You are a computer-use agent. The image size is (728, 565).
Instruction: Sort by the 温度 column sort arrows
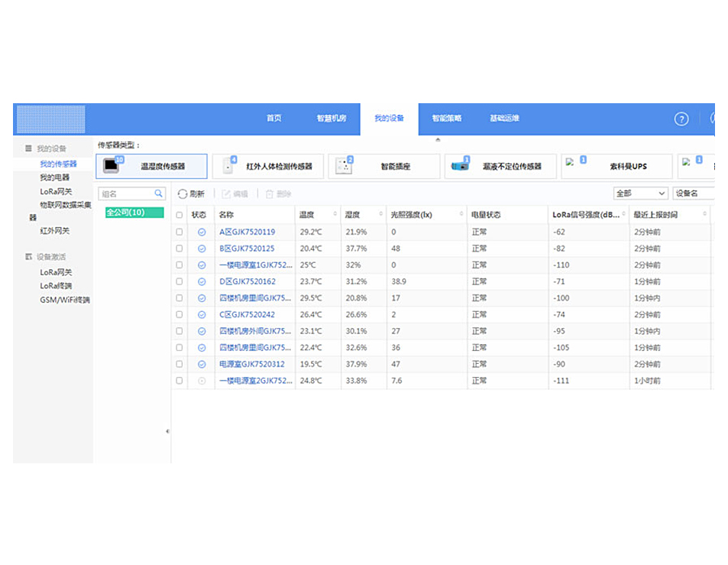pos(334,215)
